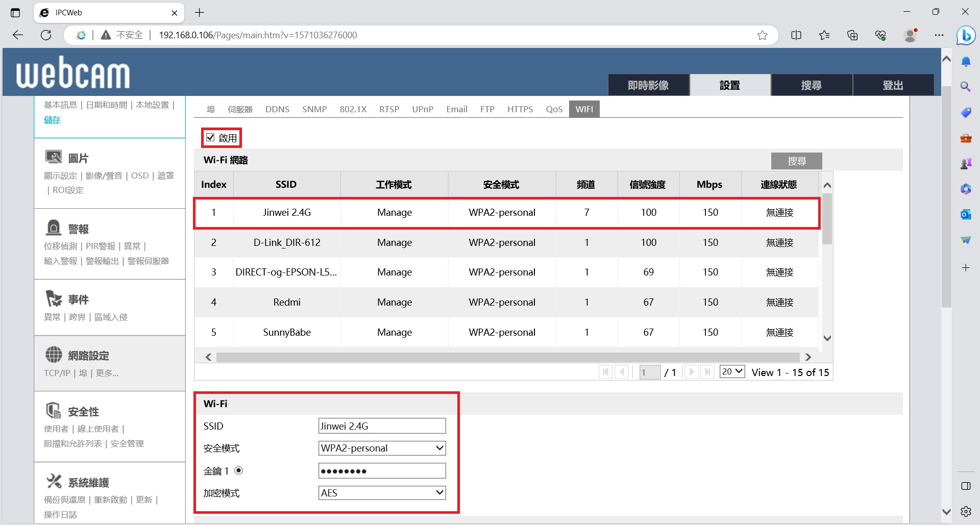Open browser settings and more menu
Image resolution: width=980 pixels, height=525 pixels.
(939, 35)
